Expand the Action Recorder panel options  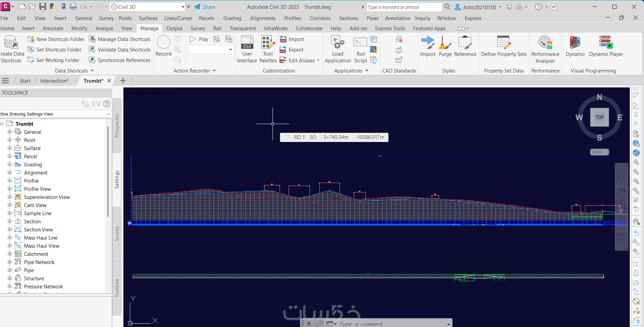tap(214, 71)
